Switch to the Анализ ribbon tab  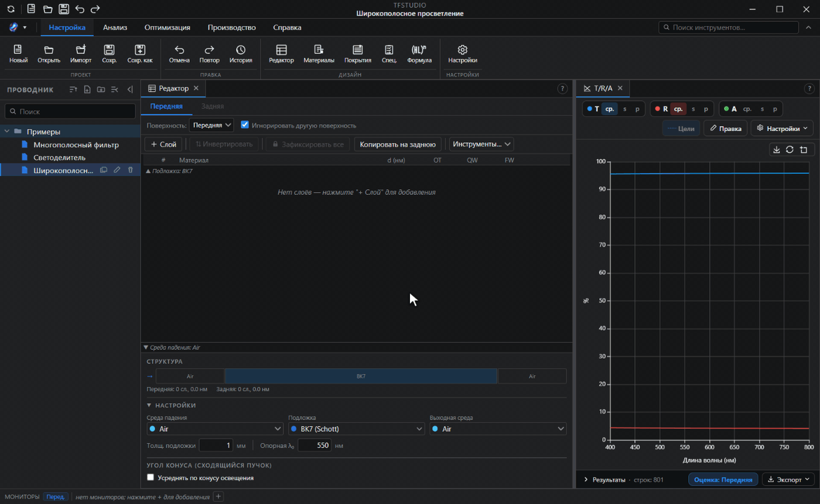point(115,28)
